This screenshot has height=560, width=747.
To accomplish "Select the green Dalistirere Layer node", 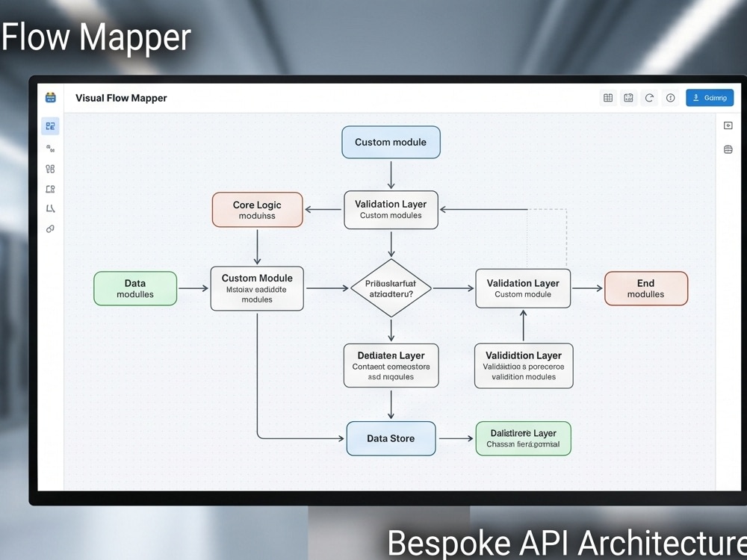I will coord(523,438).
